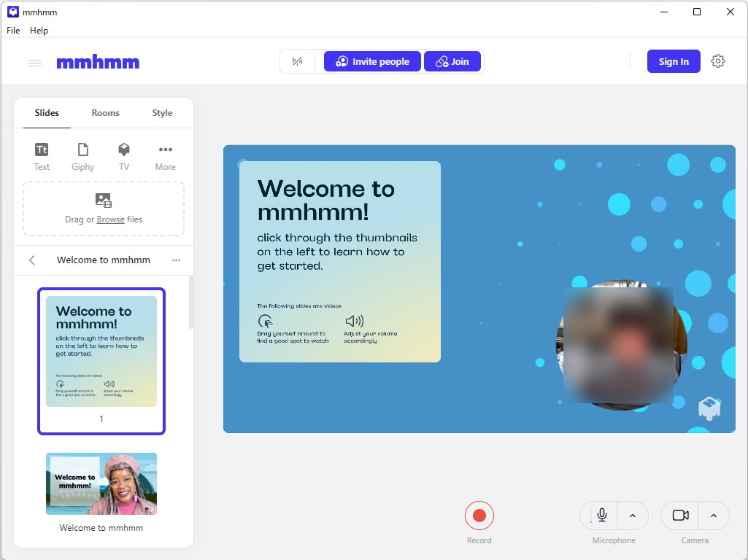Open the Help menu

point(39,31)
